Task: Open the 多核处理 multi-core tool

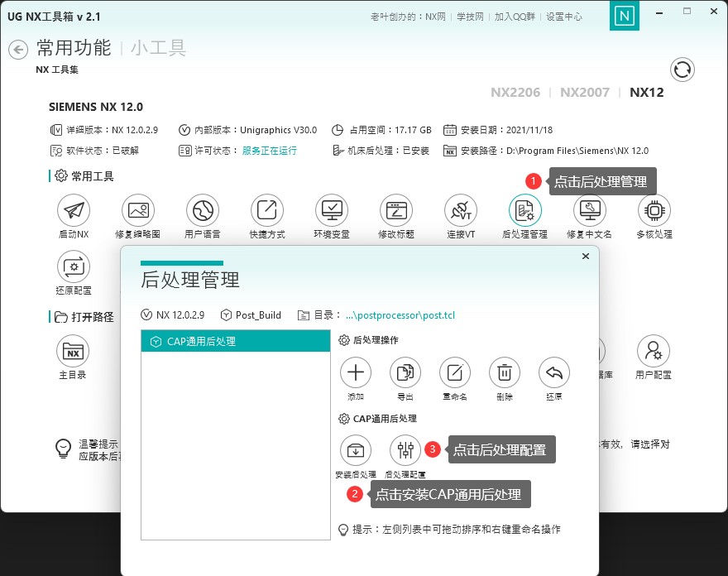Action: [654, 210]
